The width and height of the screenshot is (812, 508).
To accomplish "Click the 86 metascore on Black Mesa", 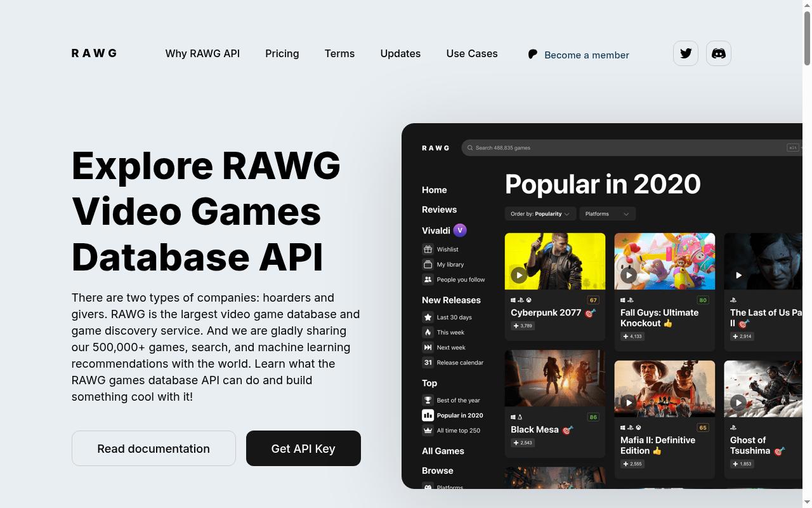I will (x=594, y=417).
